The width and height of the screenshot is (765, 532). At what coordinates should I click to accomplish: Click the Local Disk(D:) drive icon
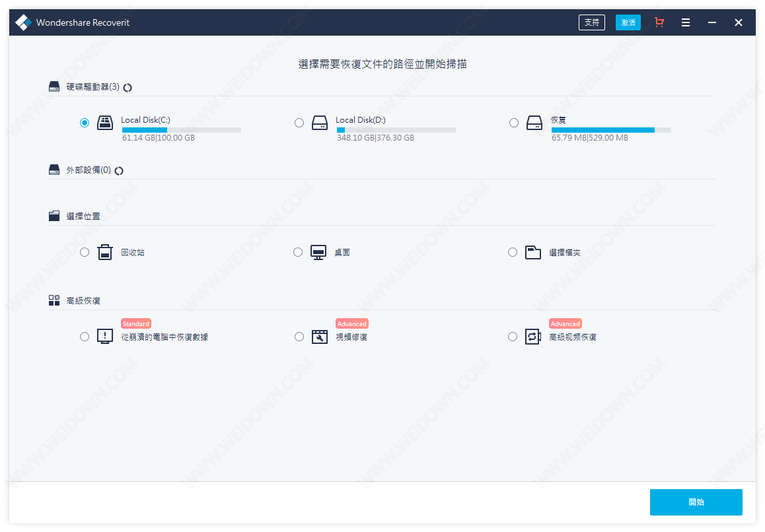pyautogui.click(x=320, y=123)
